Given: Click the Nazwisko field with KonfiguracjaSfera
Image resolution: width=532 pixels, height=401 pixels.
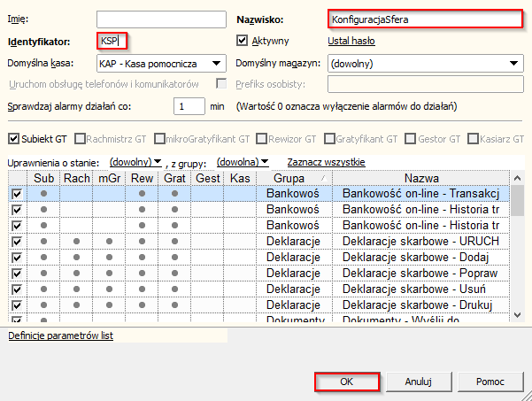Looking at the screenshot, I should pyautogui.click(x=426, y=19).
